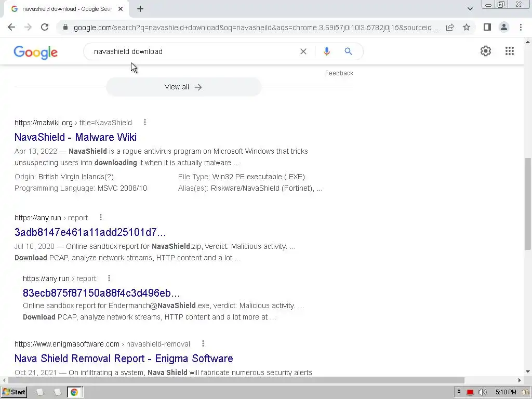Click the horizontal scrollbar thumb
This screenshot has height=399, width=532.
coord(236,380)
